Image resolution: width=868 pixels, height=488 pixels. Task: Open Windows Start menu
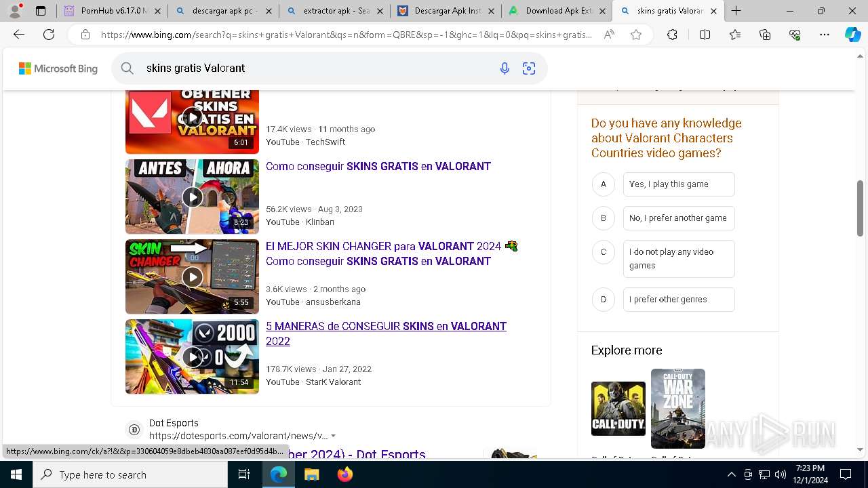(16, 474)
